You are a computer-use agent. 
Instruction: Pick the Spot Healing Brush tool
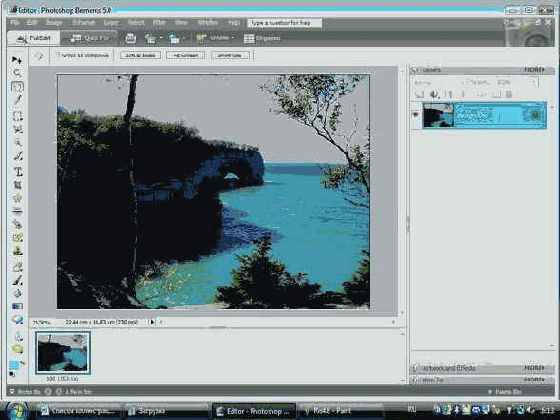(x=17, y=238)
